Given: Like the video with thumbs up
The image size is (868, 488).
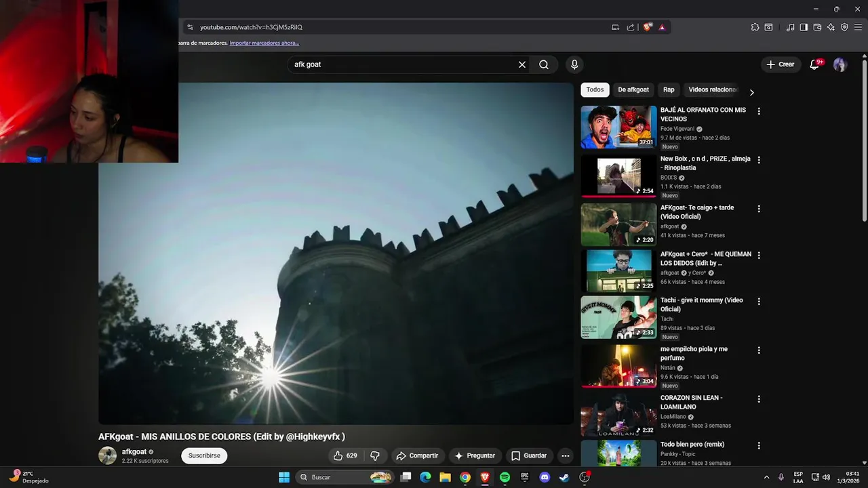Looking at the screenshot, I should pos(344,455).
